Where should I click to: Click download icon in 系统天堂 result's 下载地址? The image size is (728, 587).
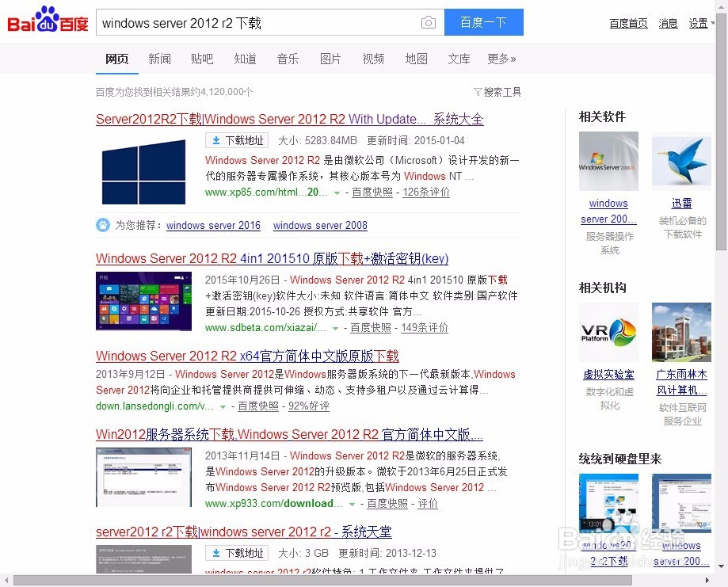(216, 553)
